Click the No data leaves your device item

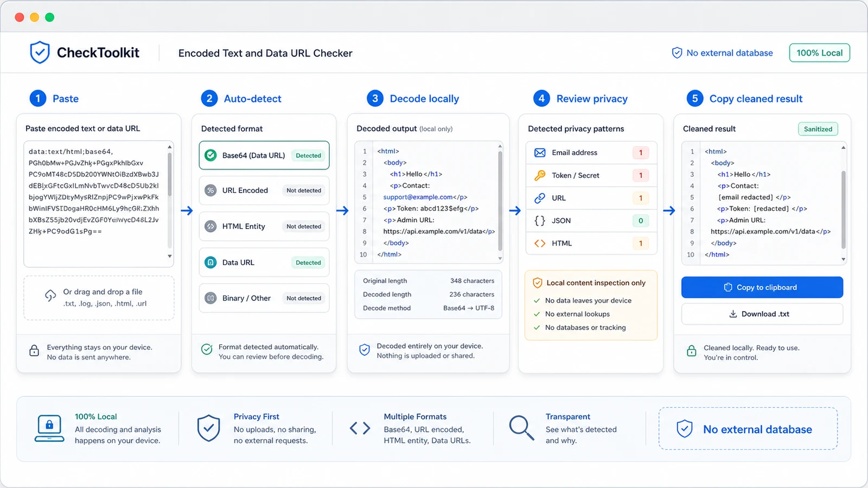click(x=583, y=300)
